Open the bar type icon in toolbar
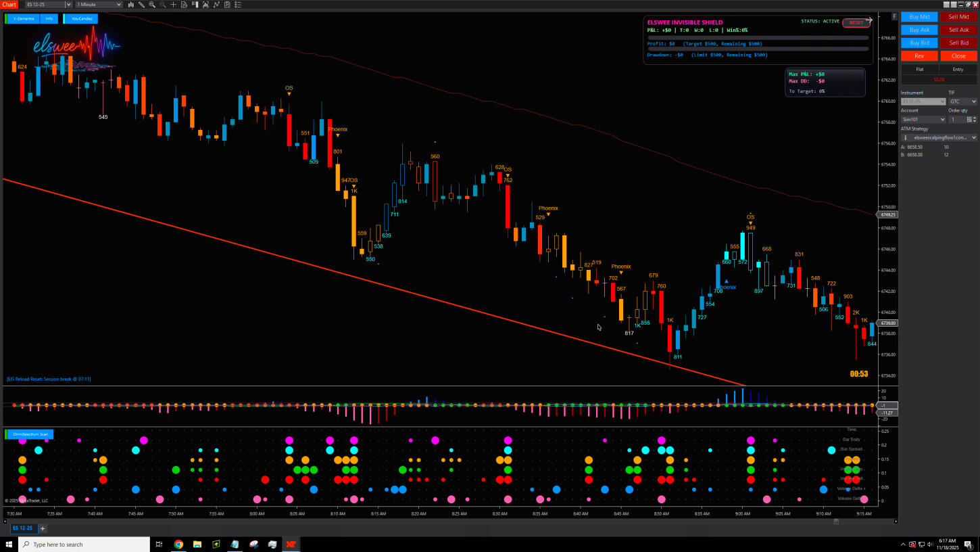The width and height of the screenshot is (980, 552). tap(130, 5)
